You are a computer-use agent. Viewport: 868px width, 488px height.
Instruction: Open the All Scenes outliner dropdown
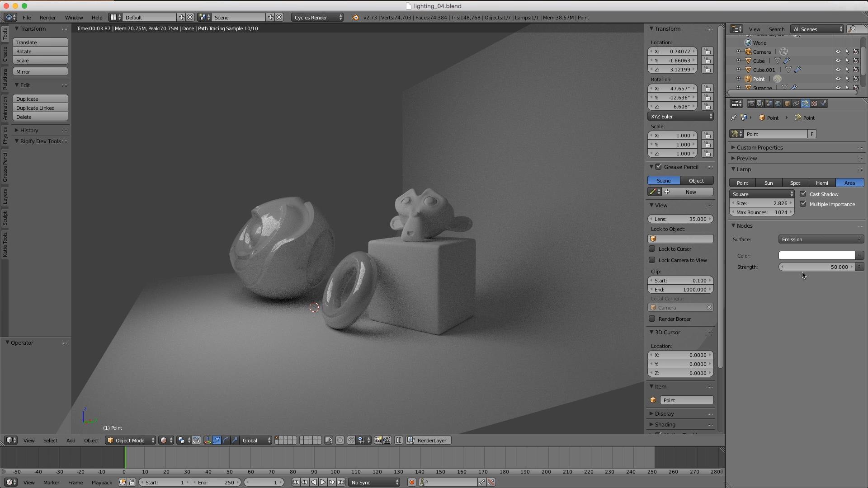(x=817, y=29)
